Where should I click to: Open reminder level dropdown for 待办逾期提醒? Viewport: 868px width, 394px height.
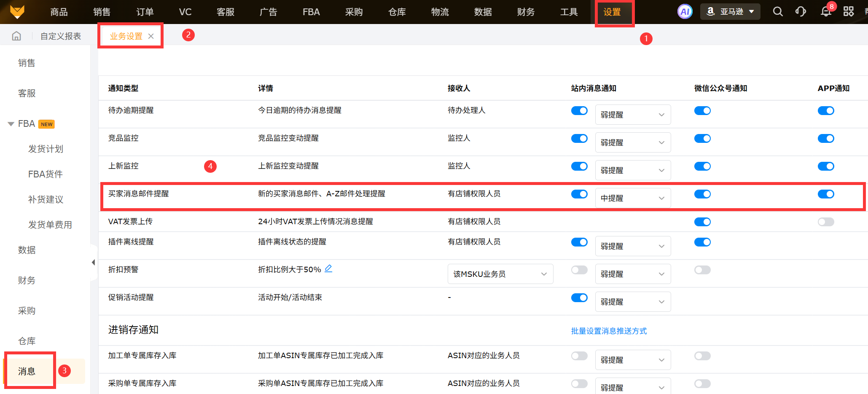pyautogui.click(x=633, y=115)
